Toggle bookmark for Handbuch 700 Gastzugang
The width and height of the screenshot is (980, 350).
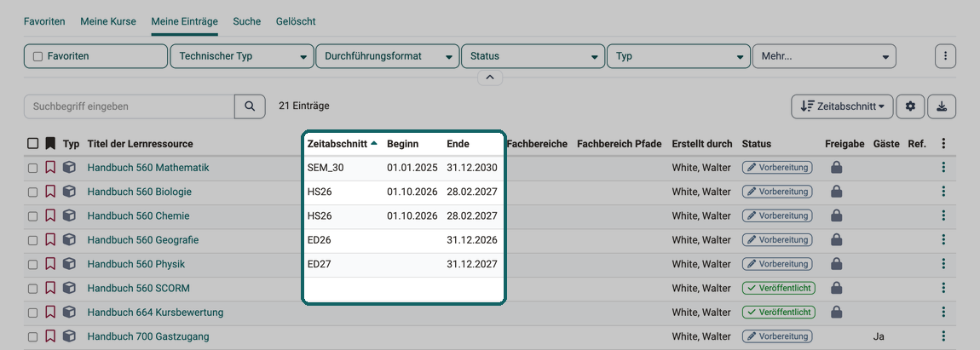click(50, 336)
